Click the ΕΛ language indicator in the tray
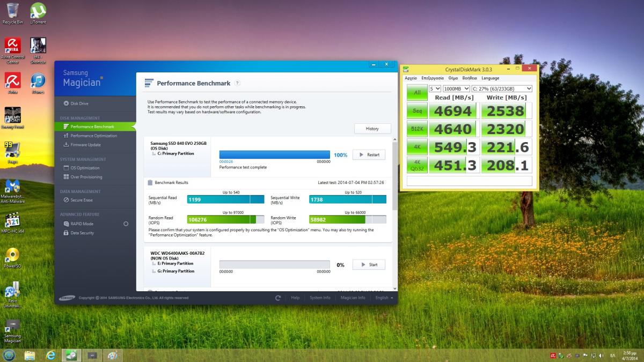 click(612, 356)
